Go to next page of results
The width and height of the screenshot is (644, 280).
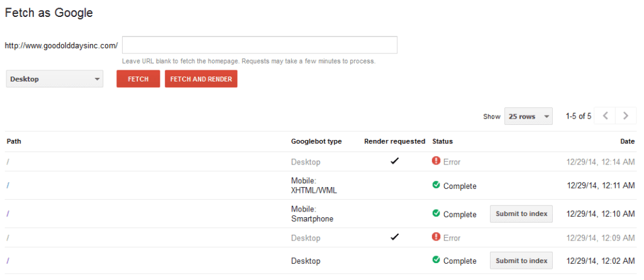[626, 116]
